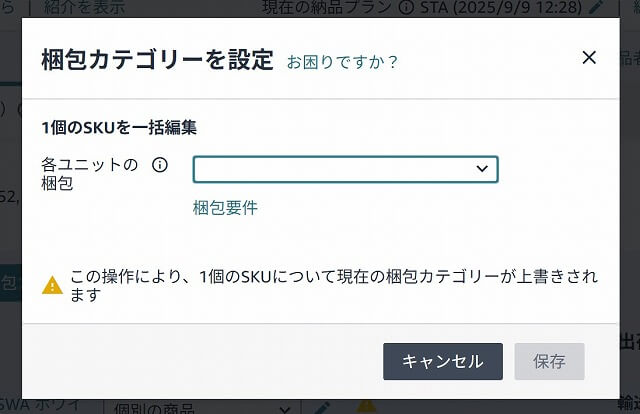Focus the empty 各ユニットの梱包 select field

coord(345,169)
